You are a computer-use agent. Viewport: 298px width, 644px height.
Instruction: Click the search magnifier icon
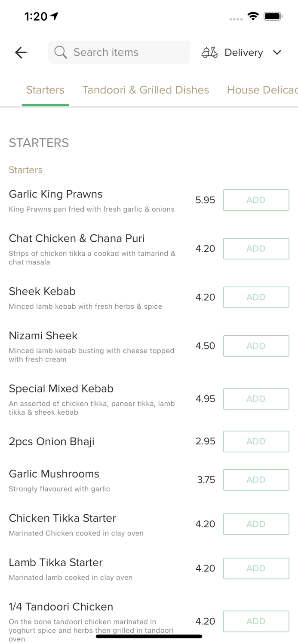61,52
